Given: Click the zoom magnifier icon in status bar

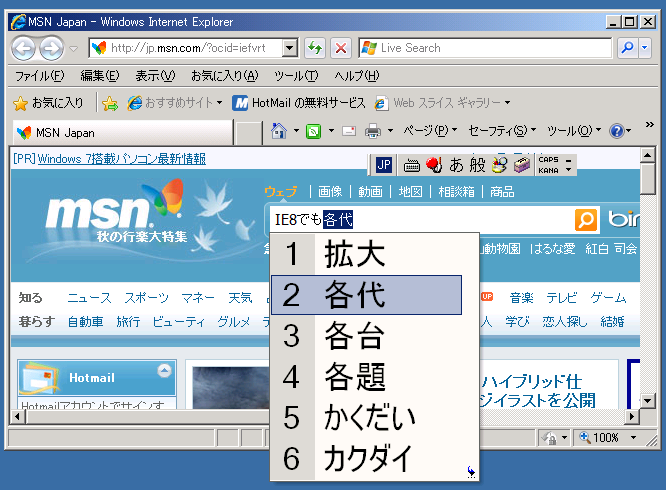Looking at the screenshot, I should (585, 437).
